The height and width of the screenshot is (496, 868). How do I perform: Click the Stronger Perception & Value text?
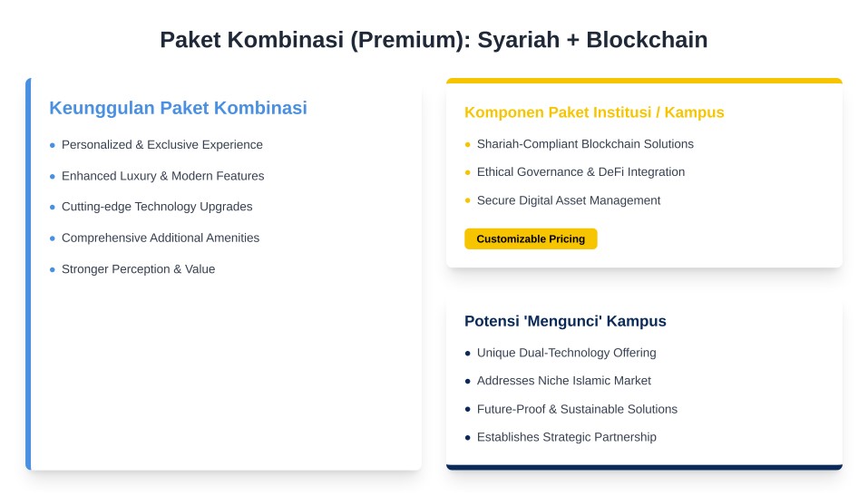point(138,269)
